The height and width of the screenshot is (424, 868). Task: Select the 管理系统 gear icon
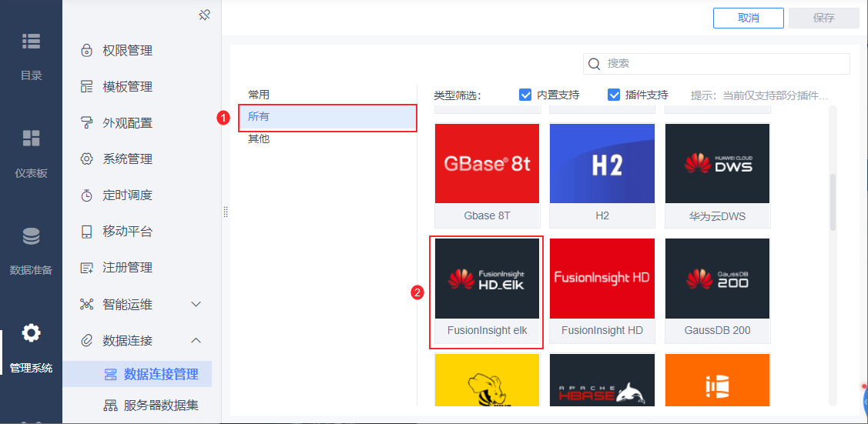tap(31, 333)
